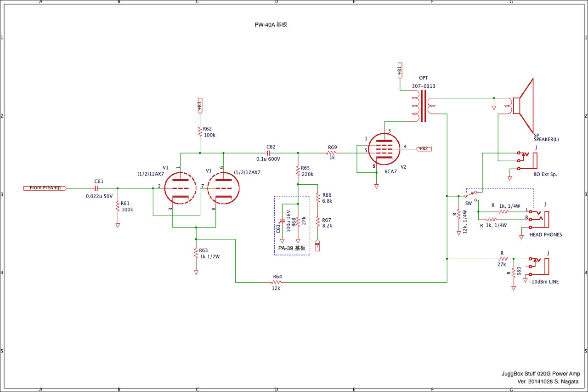The width and height of the screenshot is (588, 392).
Task: Select the 100u 16V value text
Action: [289, 221]
